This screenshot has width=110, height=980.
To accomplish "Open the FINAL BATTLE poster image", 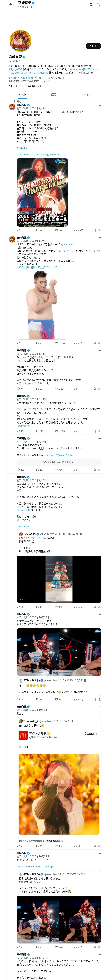I will pos(42,192).
